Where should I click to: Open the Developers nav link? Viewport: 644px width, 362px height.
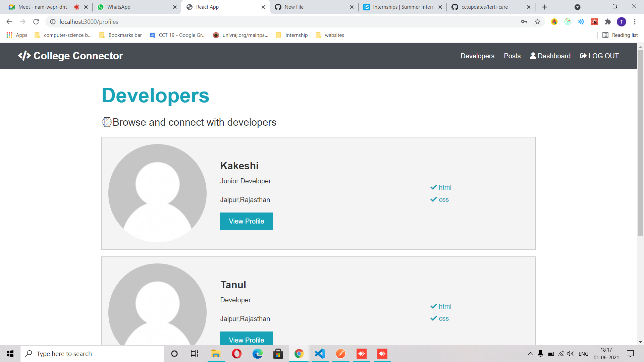point(477,56)
